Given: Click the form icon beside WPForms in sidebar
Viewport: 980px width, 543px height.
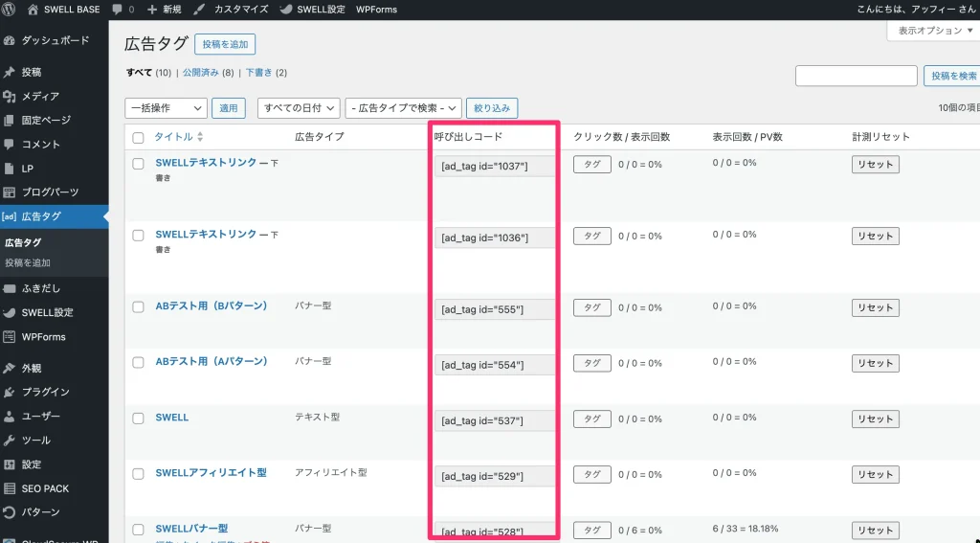Looking at the screenshot, I should click(9, 337).
